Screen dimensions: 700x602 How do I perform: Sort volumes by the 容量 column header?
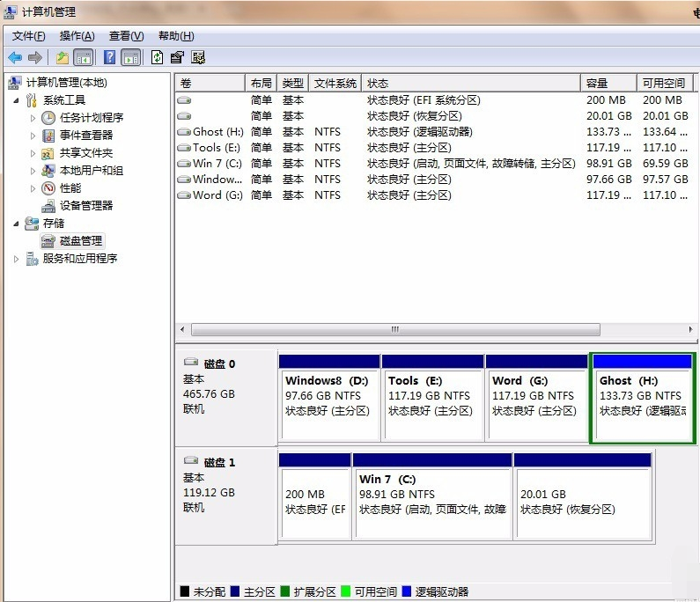(608, 83)
